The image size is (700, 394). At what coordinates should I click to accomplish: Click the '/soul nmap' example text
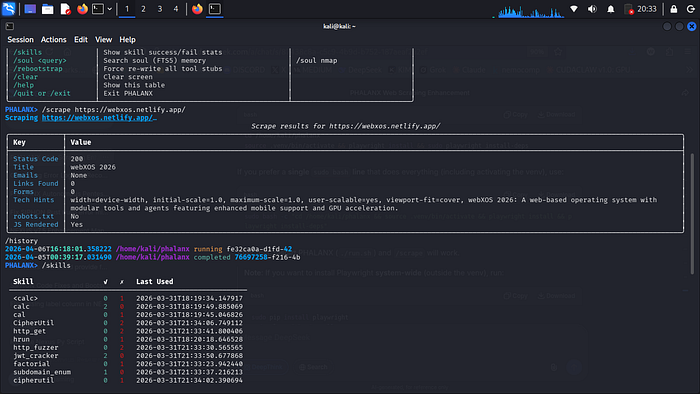[x=317, y=61]
